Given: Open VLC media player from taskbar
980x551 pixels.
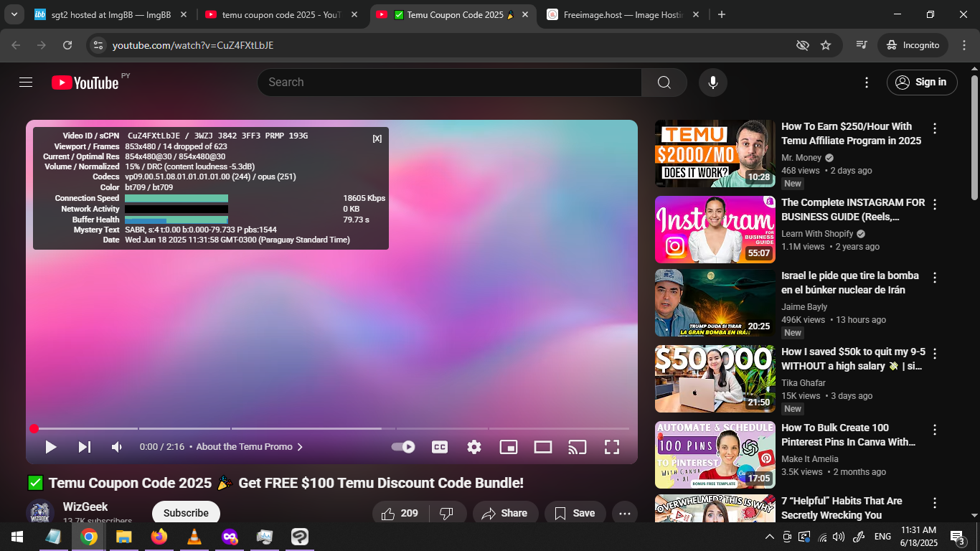Looking at the screenshot, I should click(x=194, y=537).
